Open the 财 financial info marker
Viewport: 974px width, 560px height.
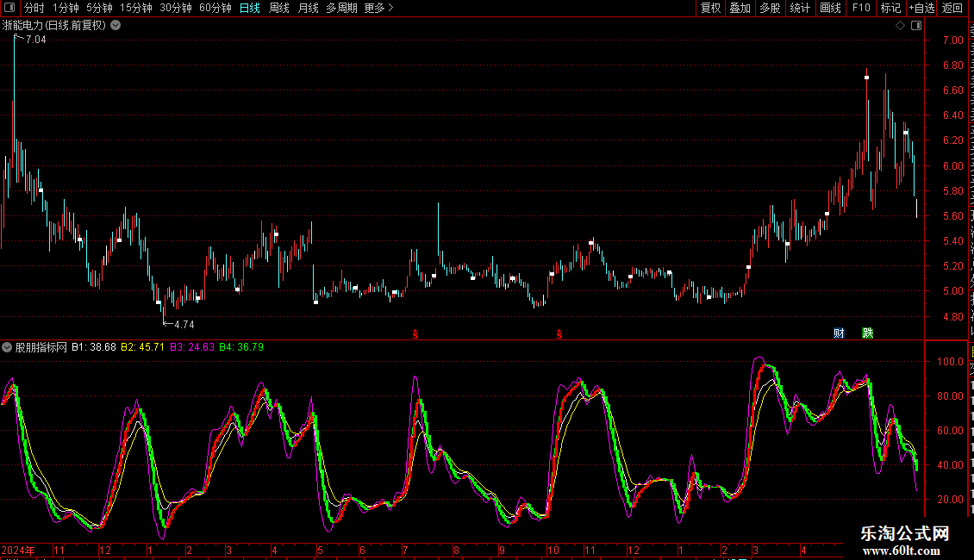point(839,333)
